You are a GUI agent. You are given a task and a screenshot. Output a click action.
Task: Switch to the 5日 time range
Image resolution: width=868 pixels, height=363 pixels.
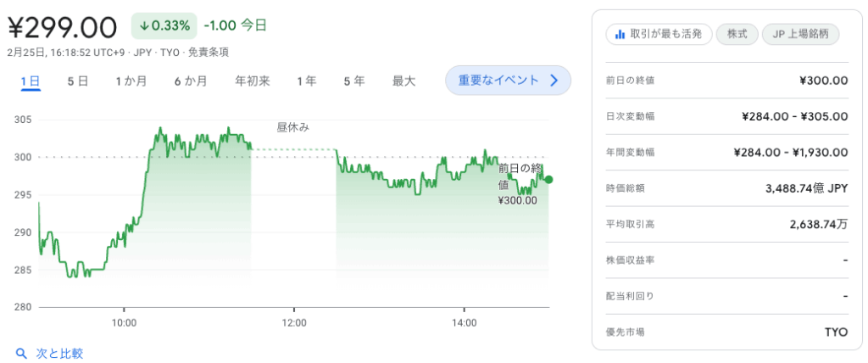[77, 81]
